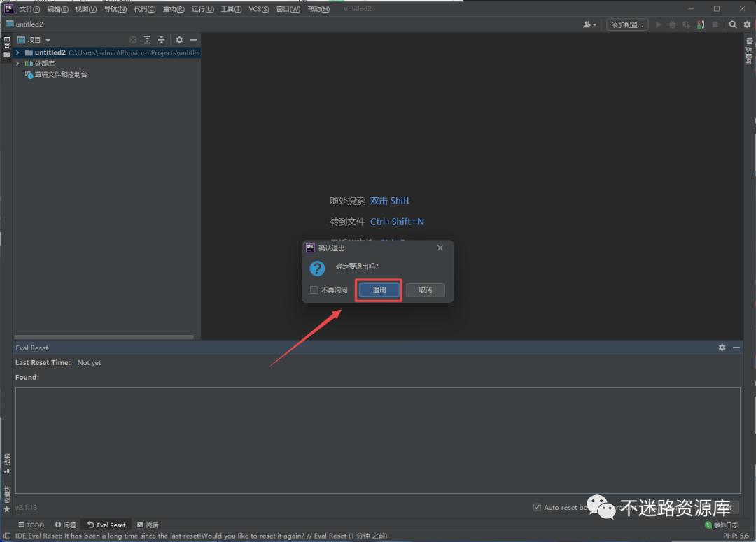The width and height of the screenshot is (756, 542).
Task: Toggle the 收藏夹 star side tab
Action: [7, 499]
